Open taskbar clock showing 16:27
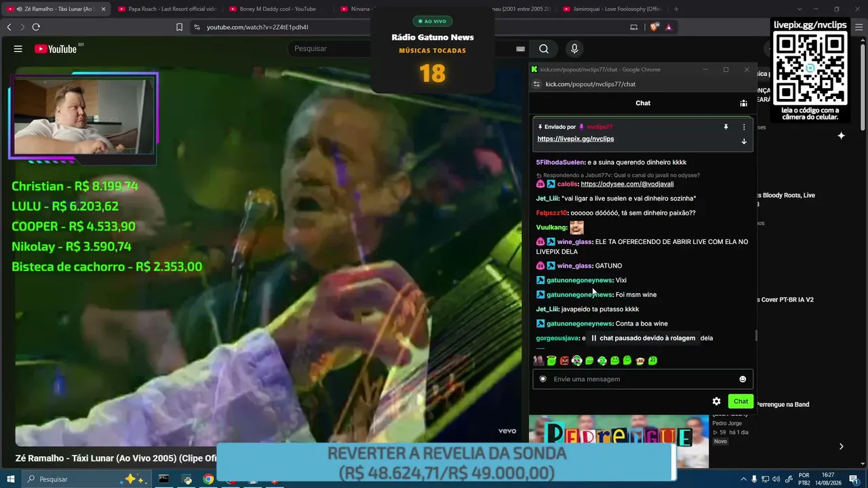Viewport: 868px width, 488px height. [x=827, y=479]
